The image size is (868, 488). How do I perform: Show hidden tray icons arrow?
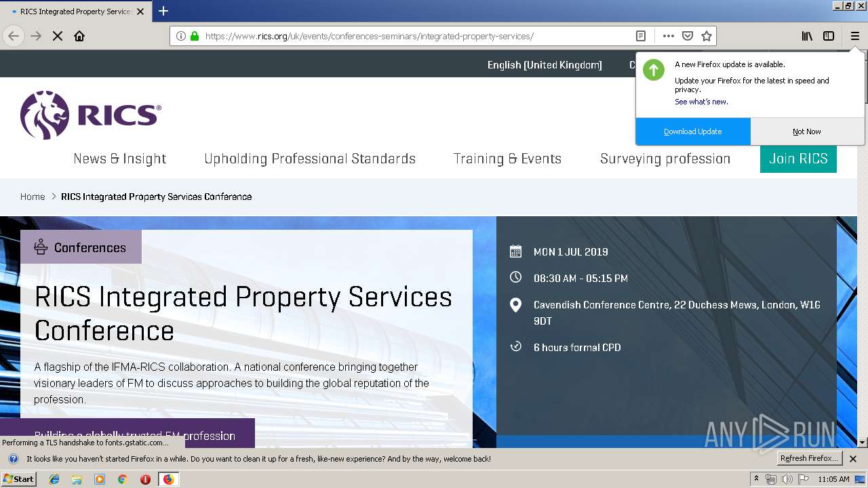756,479
